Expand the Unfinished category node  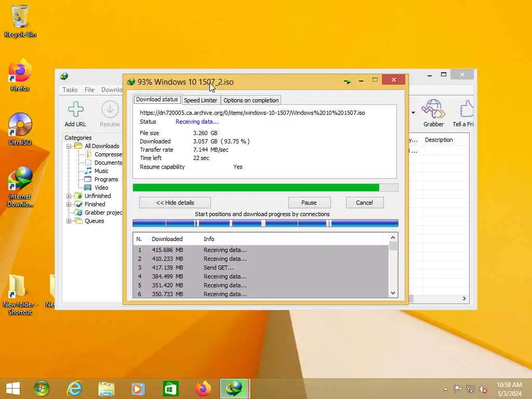click(69, 196)
